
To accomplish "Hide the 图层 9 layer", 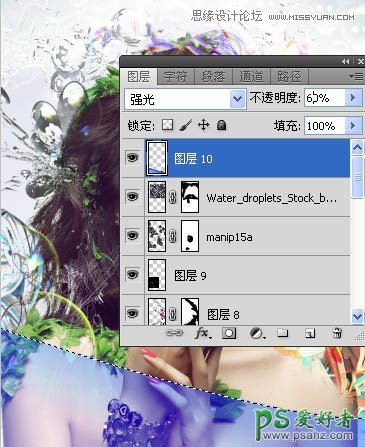I will click(x=133, y=275).
